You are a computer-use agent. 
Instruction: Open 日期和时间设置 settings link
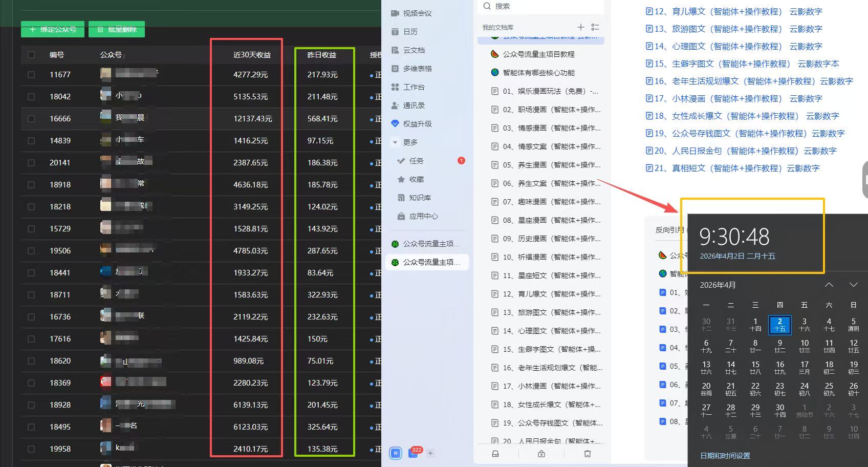[x=725, y=455]
